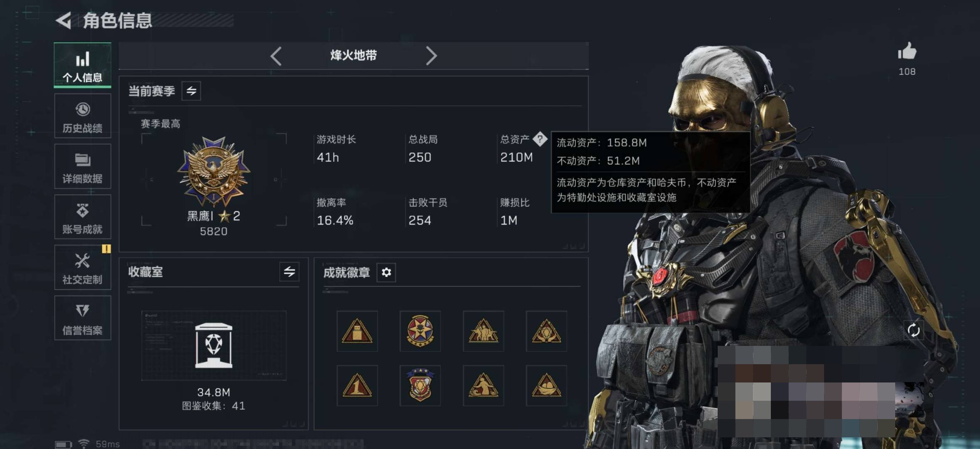980x449 pixels.
Task: Open the collection room display case thumbnail
Action: coord(214,345)
